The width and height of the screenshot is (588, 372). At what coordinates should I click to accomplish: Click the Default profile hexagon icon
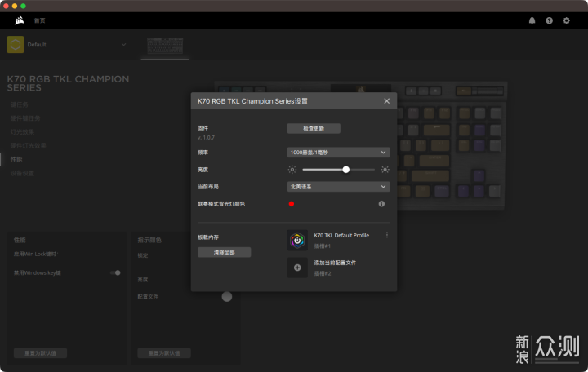[16, 45]
